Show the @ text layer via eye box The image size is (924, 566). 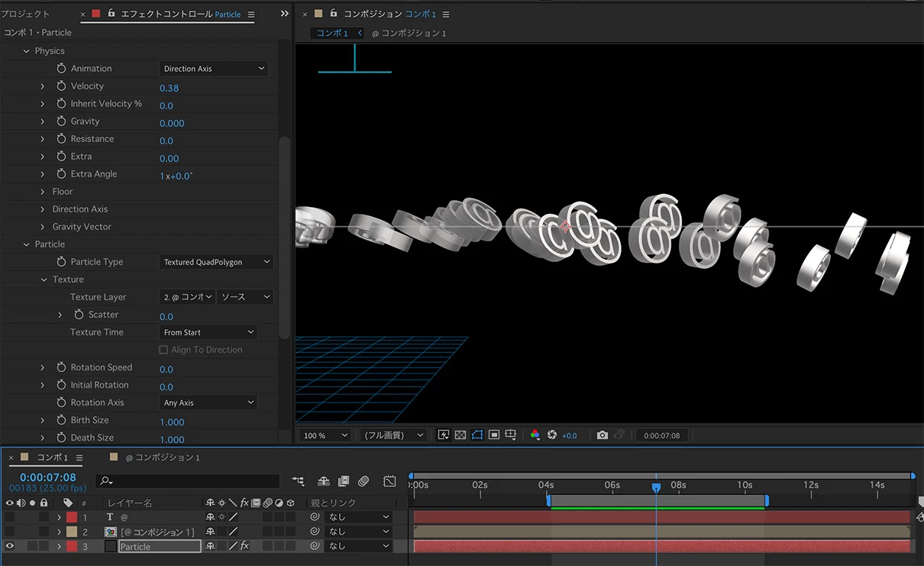tap(10, 517)
